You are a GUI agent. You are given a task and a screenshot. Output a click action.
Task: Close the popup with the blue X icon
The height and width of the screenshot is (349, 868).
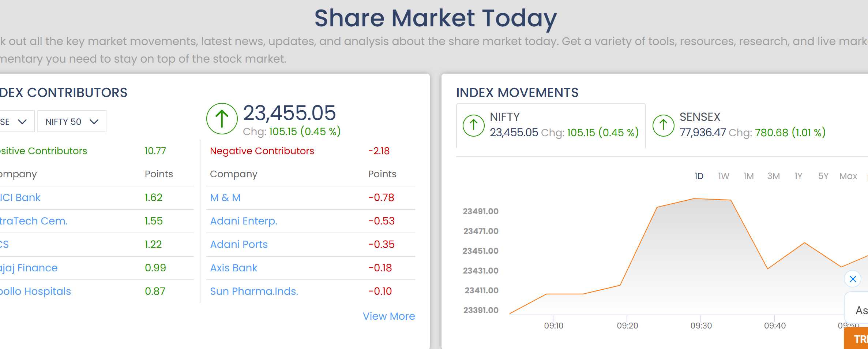pos(853,279)
